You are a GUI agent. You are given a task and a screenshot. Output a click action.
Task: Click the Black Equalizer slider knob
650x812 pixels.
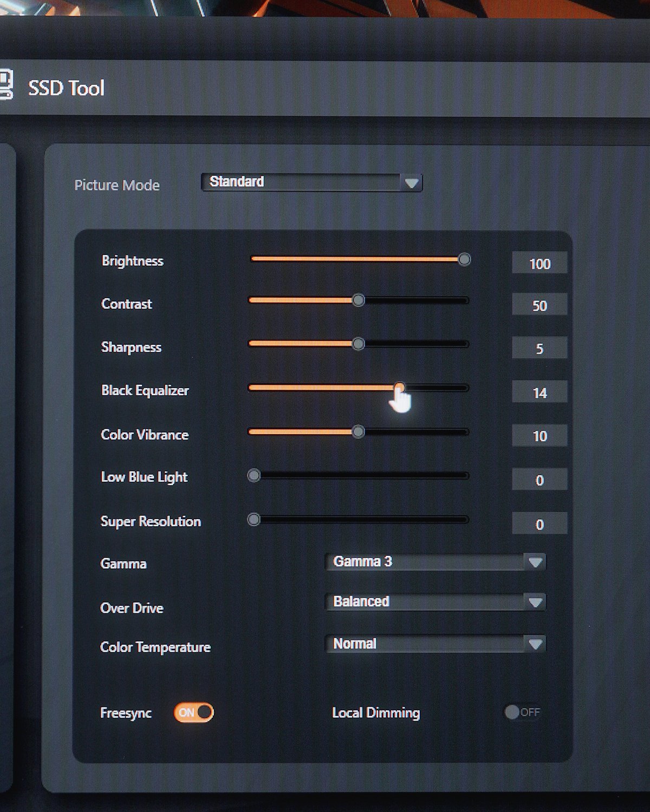pos(399,387)
